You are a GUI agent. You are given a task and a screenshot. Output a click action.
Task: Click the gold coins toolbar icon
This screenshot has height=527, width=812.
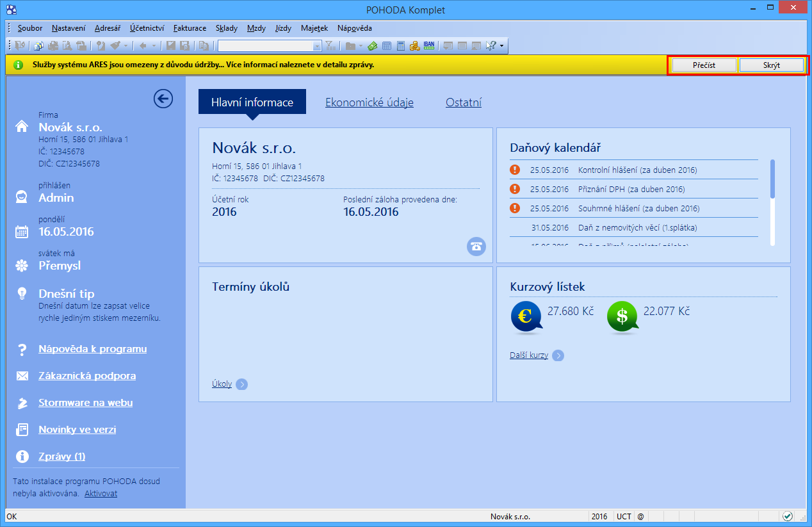coord(414,45)
